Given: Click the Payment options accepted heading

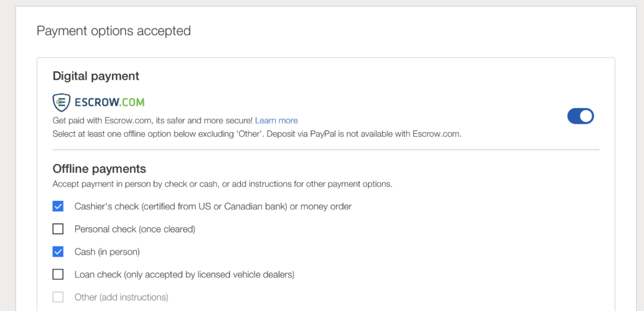Looking at the screenshot, I should (x=114, y=31).
